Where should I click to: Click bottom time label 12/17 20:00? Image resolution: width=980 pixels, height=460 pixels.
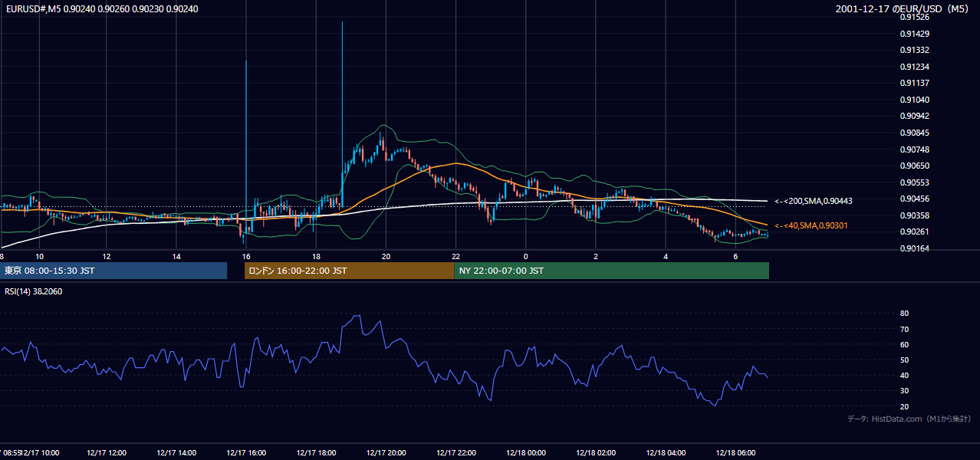pyautogui.click(x=386, y=452)
